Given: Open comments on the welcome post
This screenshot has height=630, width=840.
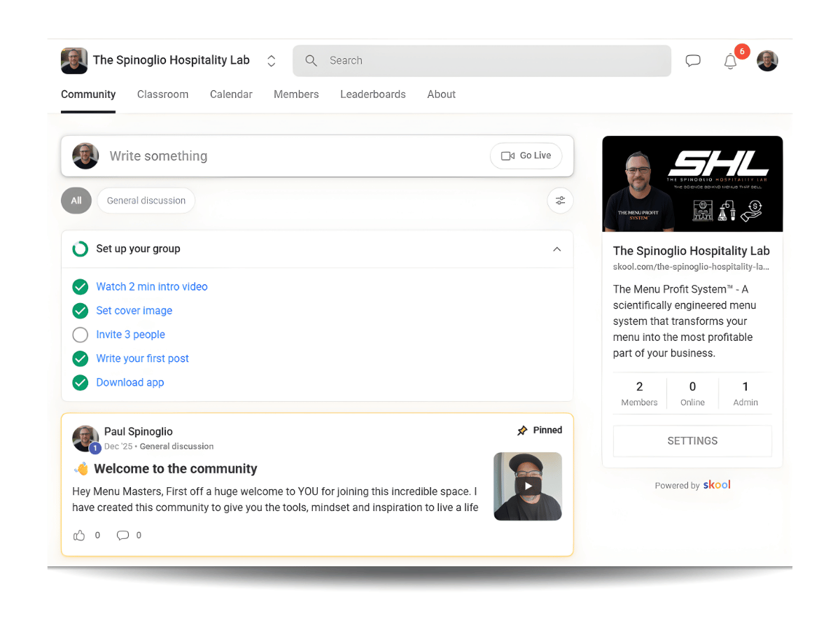Looking at the screenshot, I should coord(122,535).
